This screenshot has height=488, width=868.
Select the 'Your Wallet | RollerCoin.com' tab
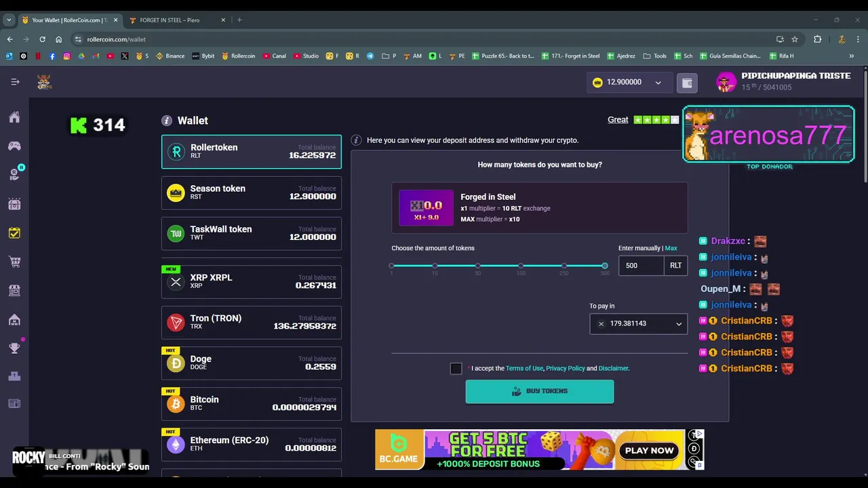coord(68,20)
